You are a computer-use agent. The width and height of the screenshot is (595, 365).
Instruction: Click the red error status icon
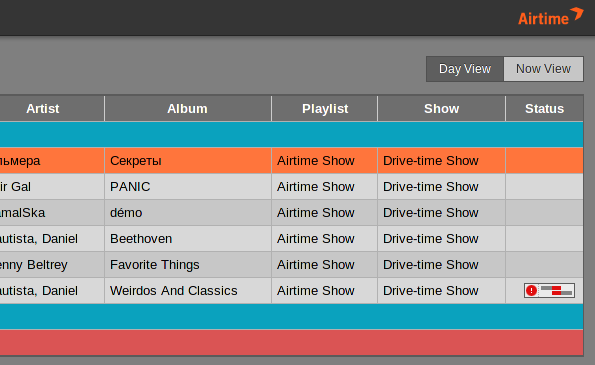coord(531,291)
